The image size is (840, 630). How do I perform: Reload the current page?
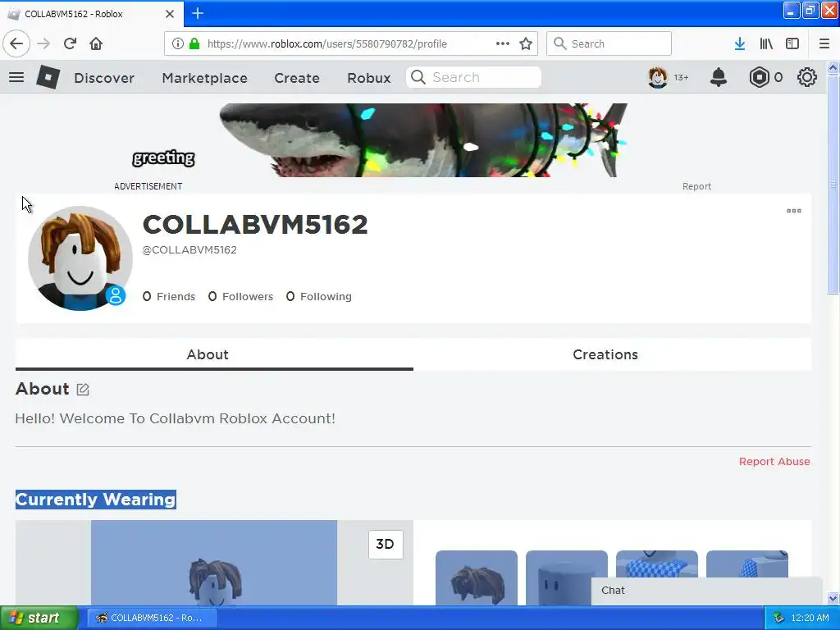point(70,43)
